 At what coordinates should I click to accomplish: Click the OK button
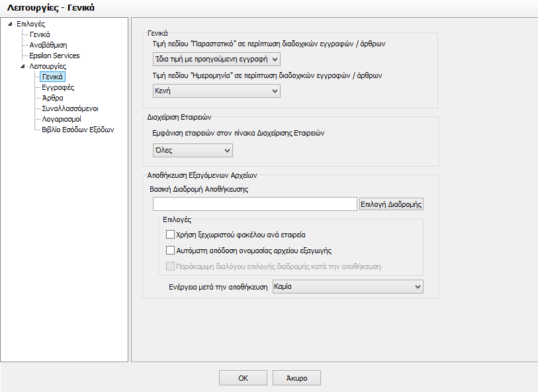pyautogui.click(x=243, y=378)
